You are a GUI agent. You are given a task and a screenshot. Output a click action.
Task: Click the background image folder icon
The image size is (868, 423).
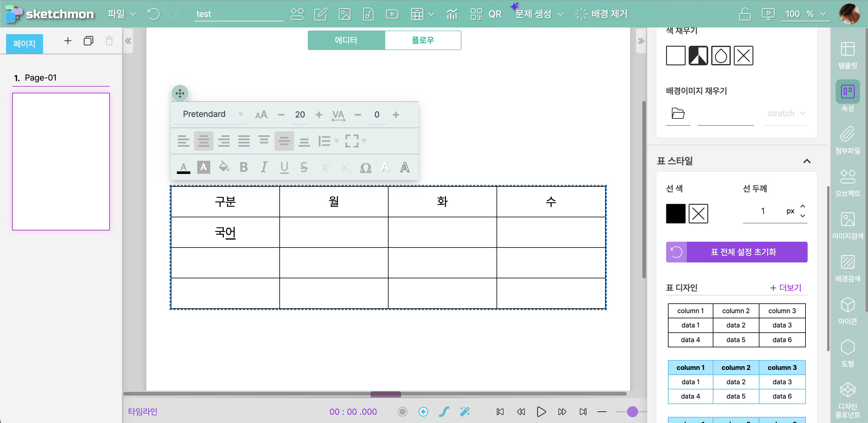678,114
